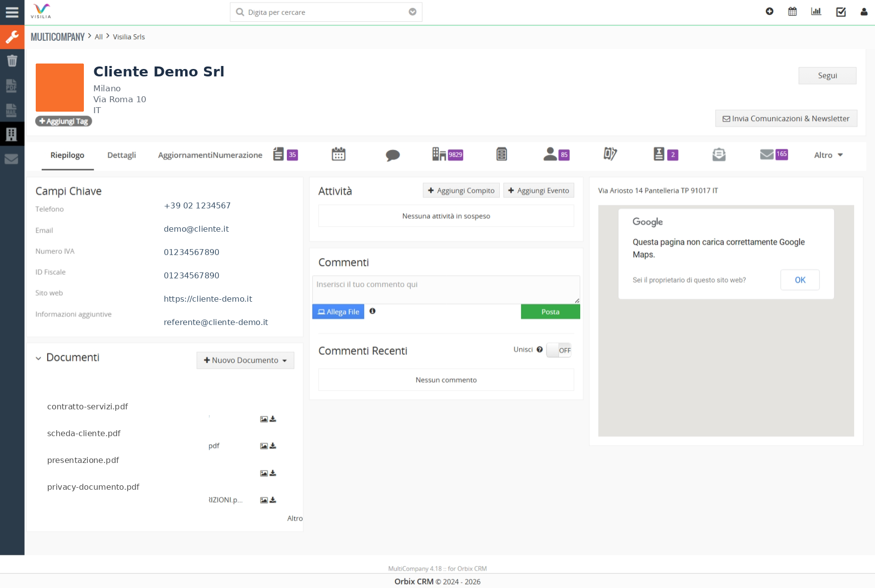This screenshot has height=588, width=875.
Task: Open the AggiornamentiNumerazione tab
Action: point(210,155)
